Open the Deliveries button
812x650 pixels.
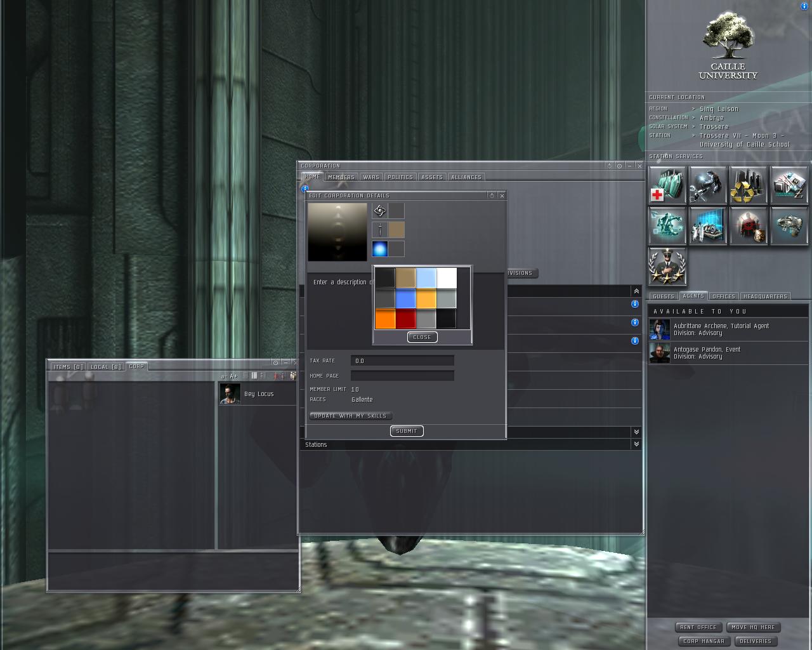[x=756, y=641]
